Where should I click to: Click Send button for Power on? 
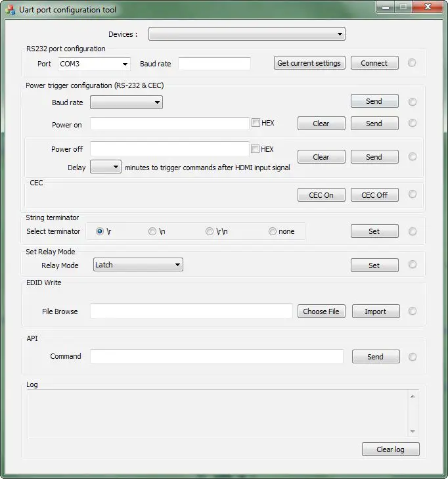pyautogui.click(x=374, y=124)
